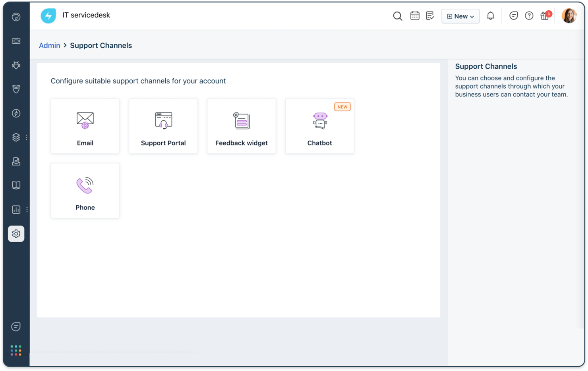Viewport: 588px width, 371px height.
Task: Open the Phone channel card
Action: 85,191
